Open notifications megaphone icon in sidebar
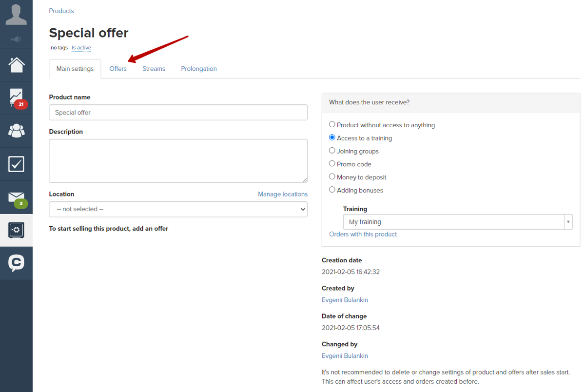Screen dimensions: 585x392 [16, 39]
